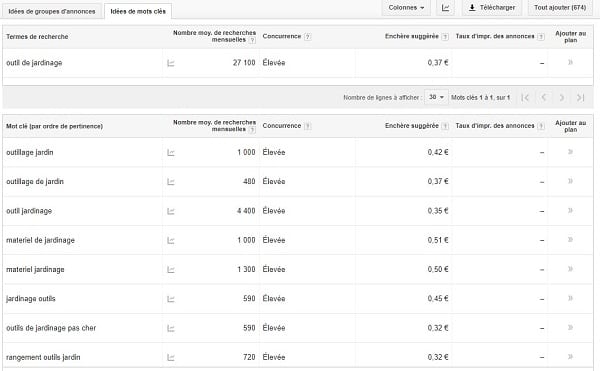Click keyword outillage jardin

29,152
